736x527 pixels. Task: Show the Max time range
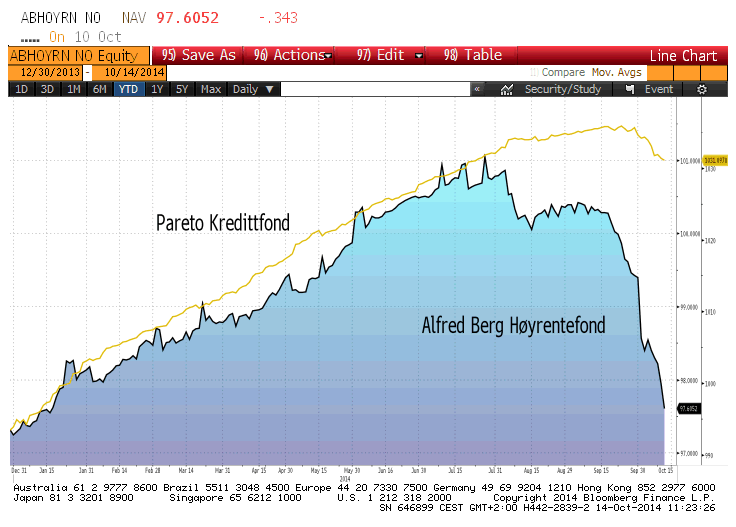tap(211, 89)
